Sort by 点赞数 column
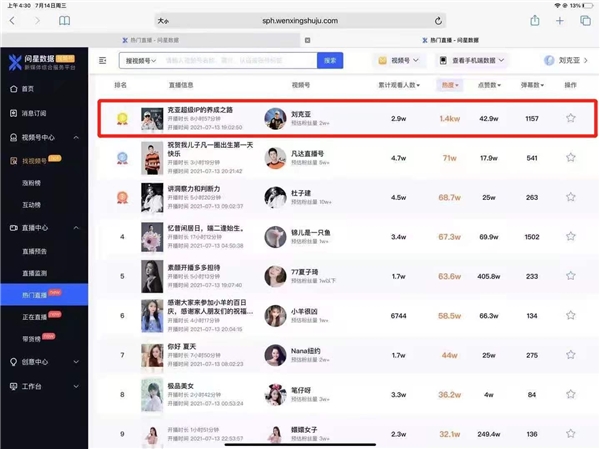The width and height of the screenshot is (600, 449). pos(490,86)
